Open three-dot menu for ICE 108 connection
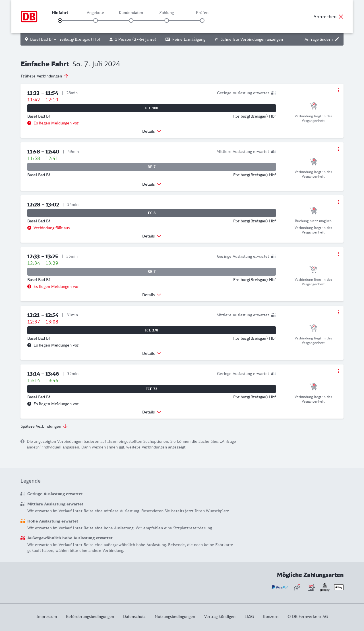Viewport: 364px width, 631px height. pos(338,90)
